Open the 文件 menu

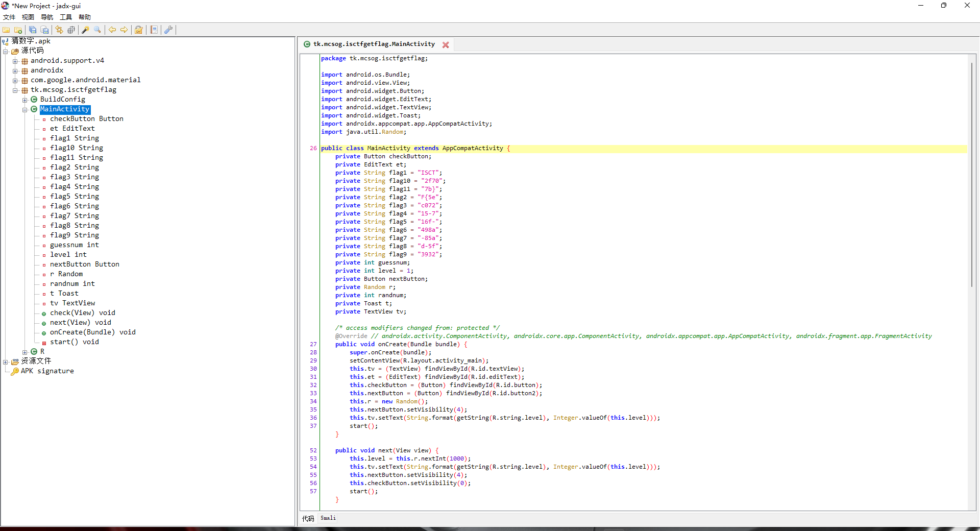9,17
